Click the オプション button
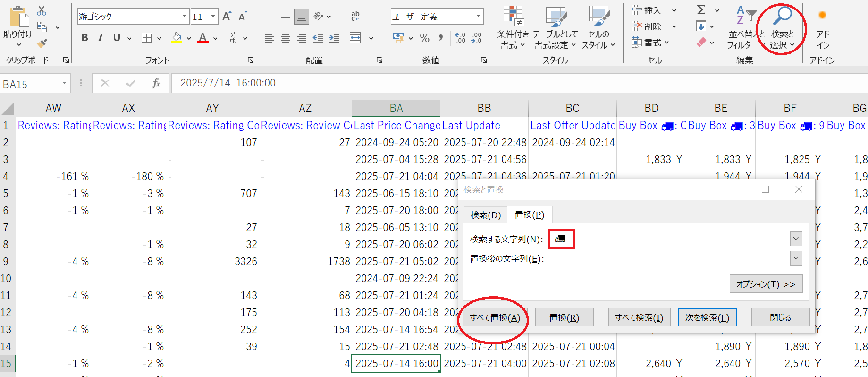The image size is (868, 377). tap(766, 284)
